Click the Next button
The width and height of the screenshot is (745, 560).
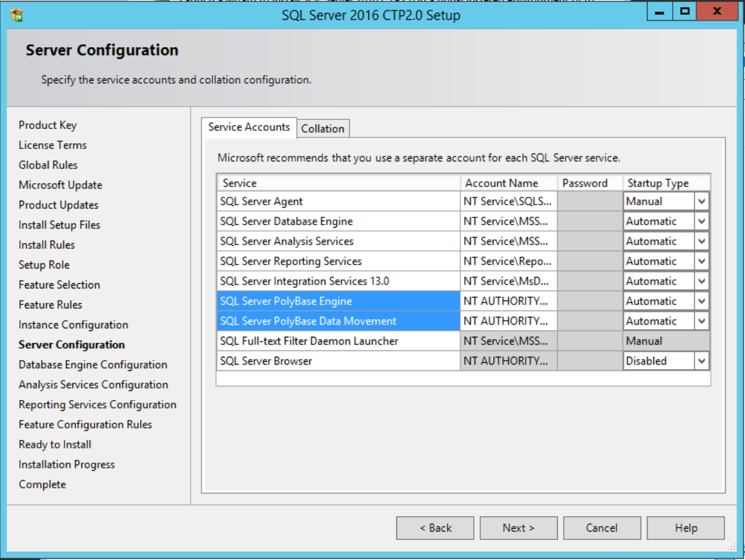pyautogui.click(x=518, y=528)
